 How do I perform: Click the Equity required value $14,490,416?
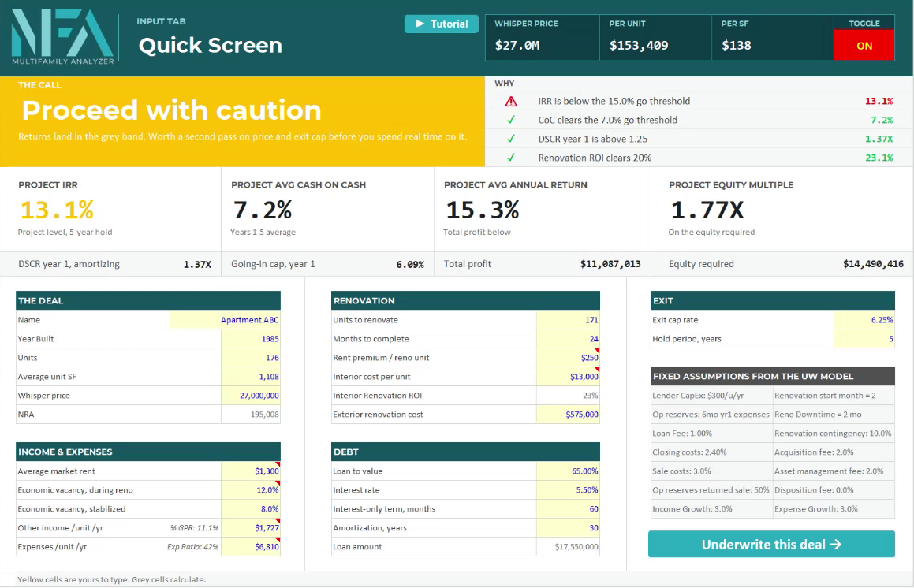(873, 264)
